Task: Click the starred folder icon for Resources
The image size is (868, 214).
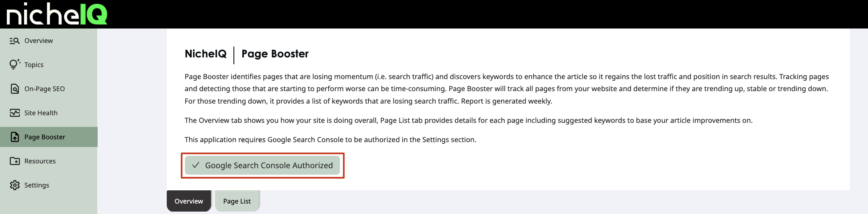Action: point(15,161)
